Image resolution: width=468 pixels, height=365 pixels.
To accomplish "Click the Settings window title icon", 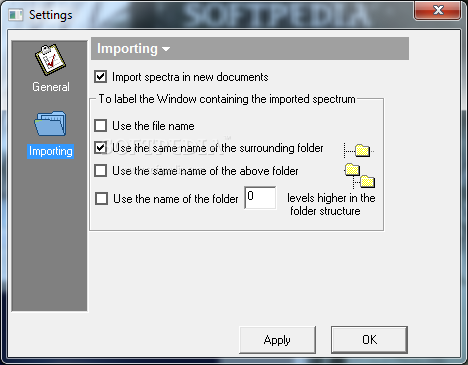I will pyautogui.click(x=16, y=15).
